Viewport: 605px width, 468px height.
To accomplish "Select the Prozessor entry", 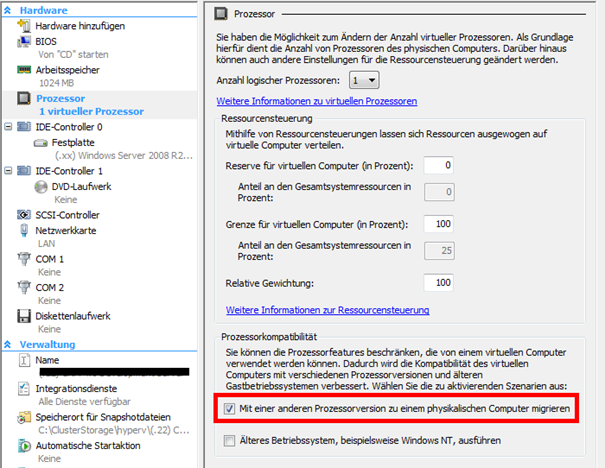I will [x=61, y=98].
